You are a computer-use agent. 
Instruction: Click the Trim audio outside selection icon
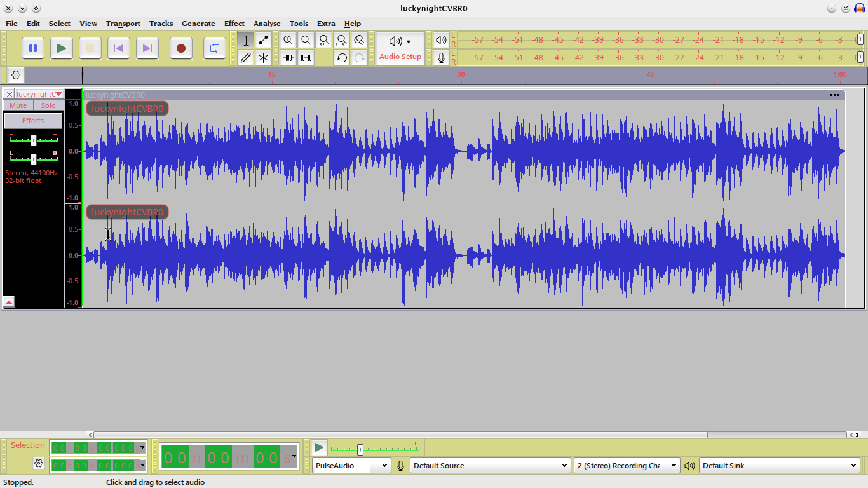pos(288,58)
